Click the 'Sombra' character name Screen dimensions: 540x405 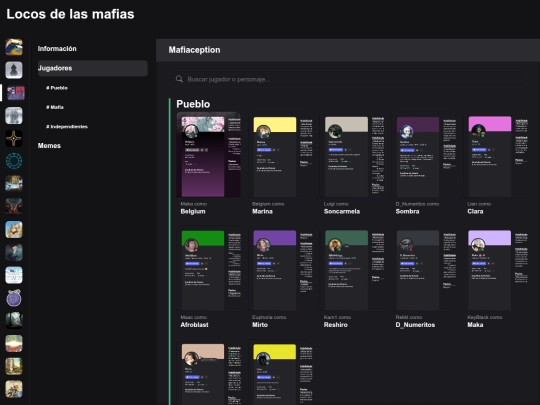tap(407, 211)
